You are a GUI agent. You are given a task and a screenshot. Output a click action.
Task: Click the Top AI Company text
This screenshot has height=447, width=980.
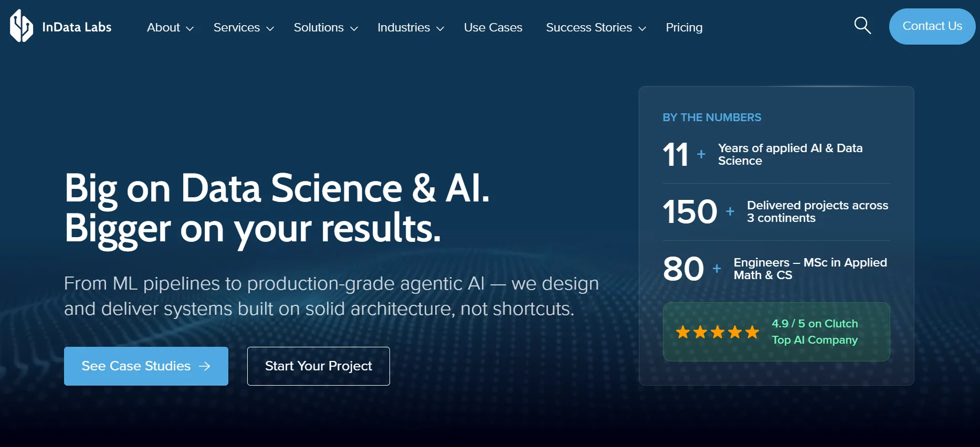[x=815, y=340]
